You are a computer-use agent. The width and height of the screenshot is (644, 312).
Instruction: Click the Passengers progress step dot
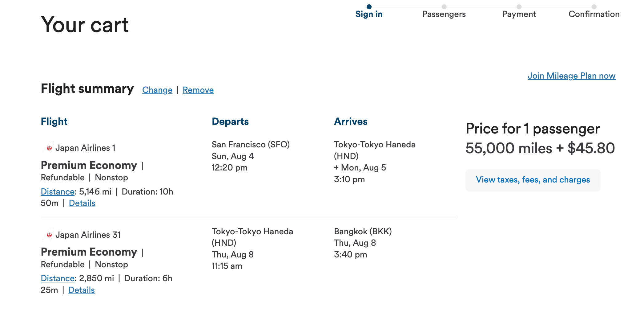point(444,7)
